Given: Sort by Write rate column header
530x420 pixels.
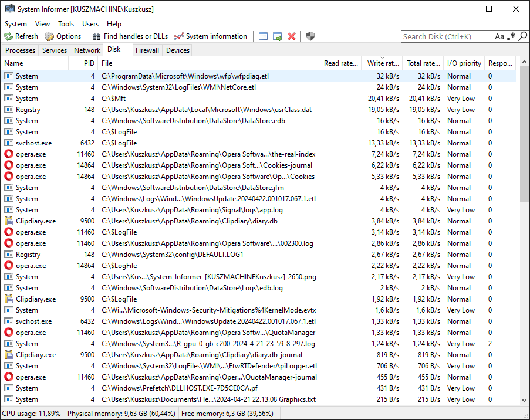Looking at the screenshot, I should pos(382,63).
